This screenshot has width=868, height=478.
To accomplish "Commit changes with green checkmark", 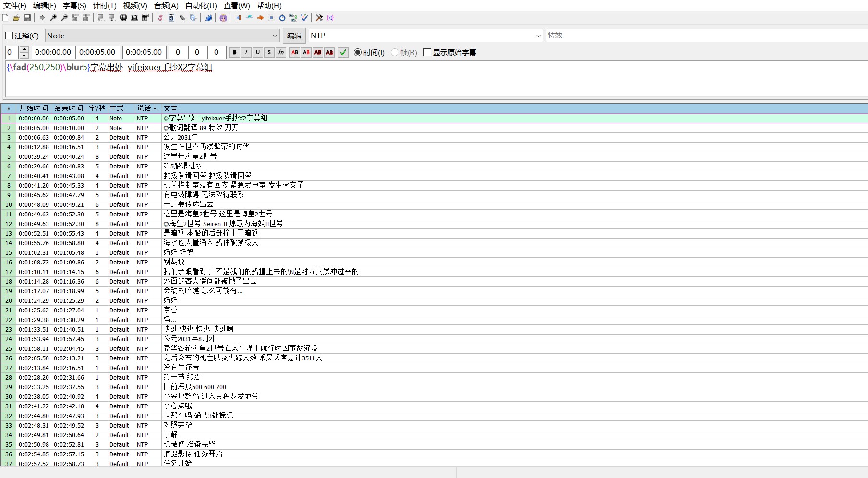I will [x=343, y=52].
